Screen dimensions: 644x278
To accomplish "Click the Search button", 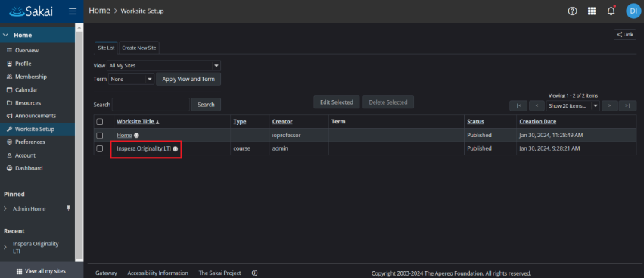I will tap(206, 105).
